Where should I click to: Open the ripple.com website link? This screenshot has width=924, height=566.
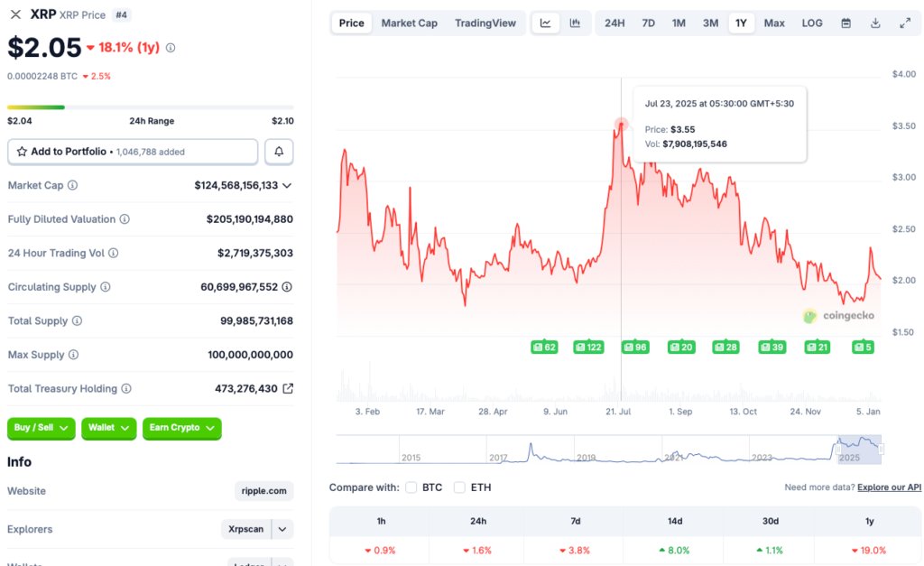point(263,491)
